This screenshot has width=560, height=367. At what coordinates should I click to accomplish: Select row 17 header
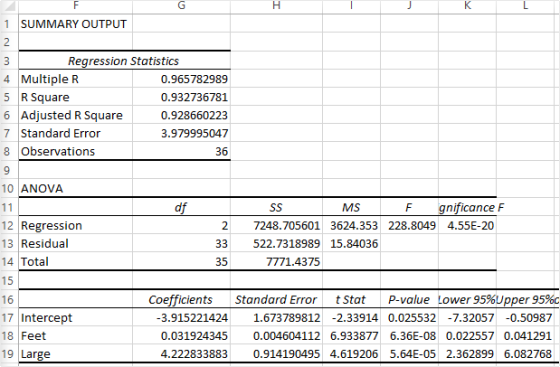[8, 317]
